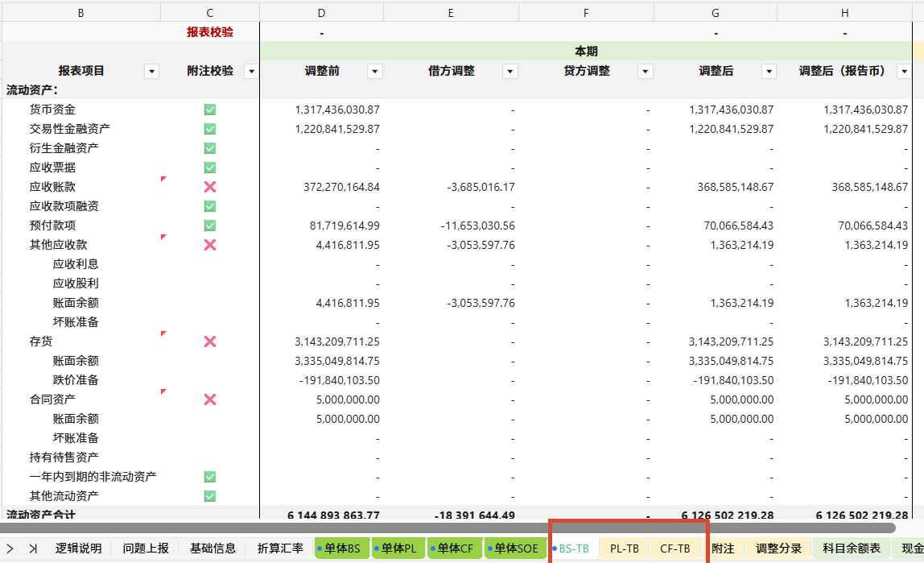The image size is (924, 563).
Task: Click the red X for 应收账款
Action: (x=210, y=187)
